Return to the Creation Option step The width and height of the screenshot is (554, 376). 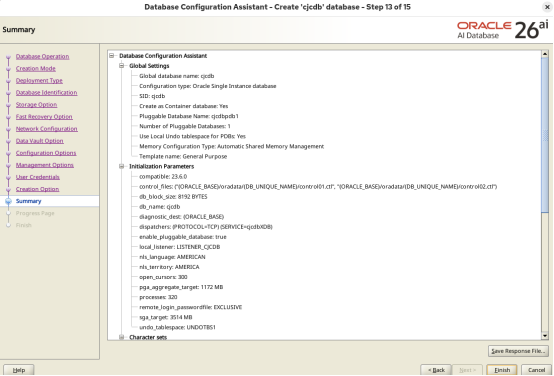(37, 189)
